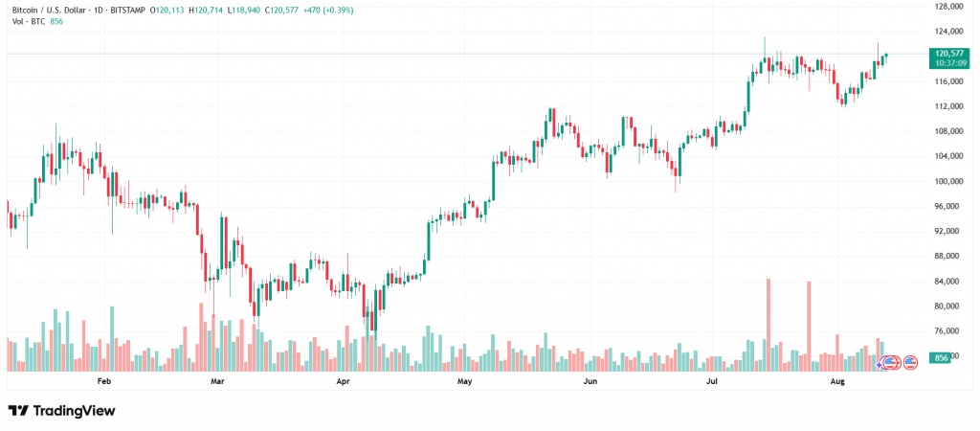
Task: Open the TradingView wordmark link
Action: pos(75,410)
